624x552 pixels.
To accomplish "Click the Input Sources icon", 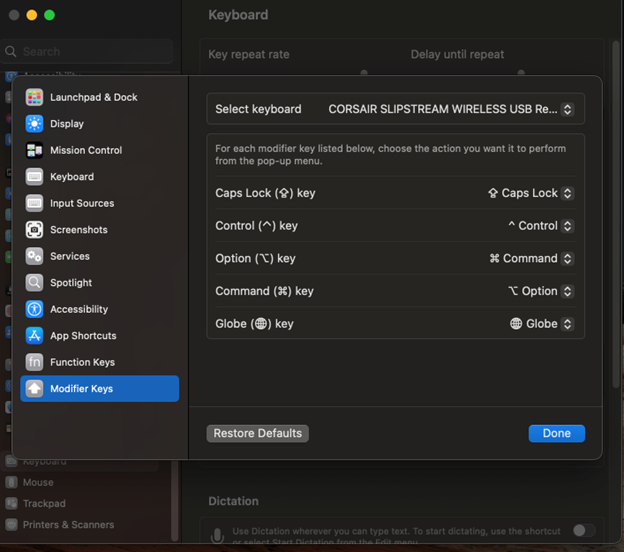I will click(34, 203).
